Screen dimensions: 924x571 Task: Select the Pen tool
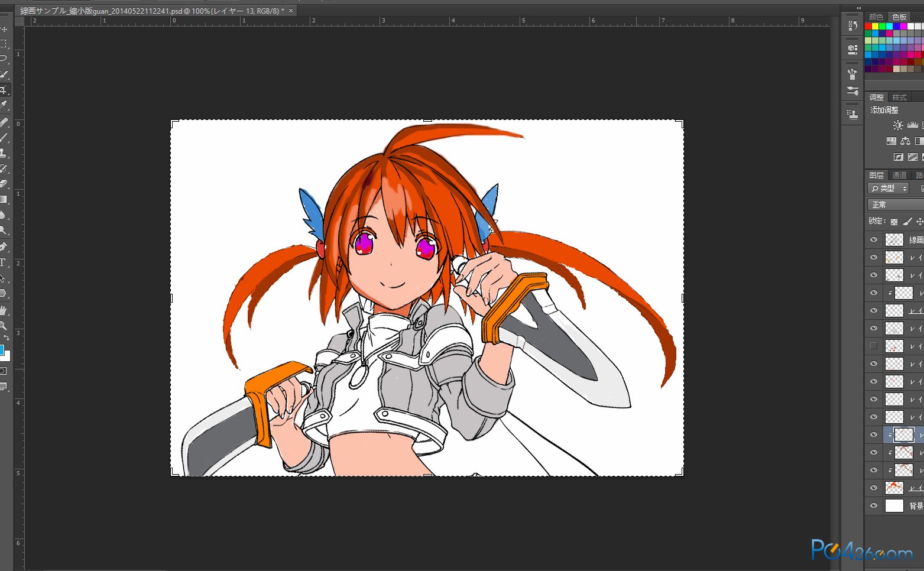(x=3, y=246)
